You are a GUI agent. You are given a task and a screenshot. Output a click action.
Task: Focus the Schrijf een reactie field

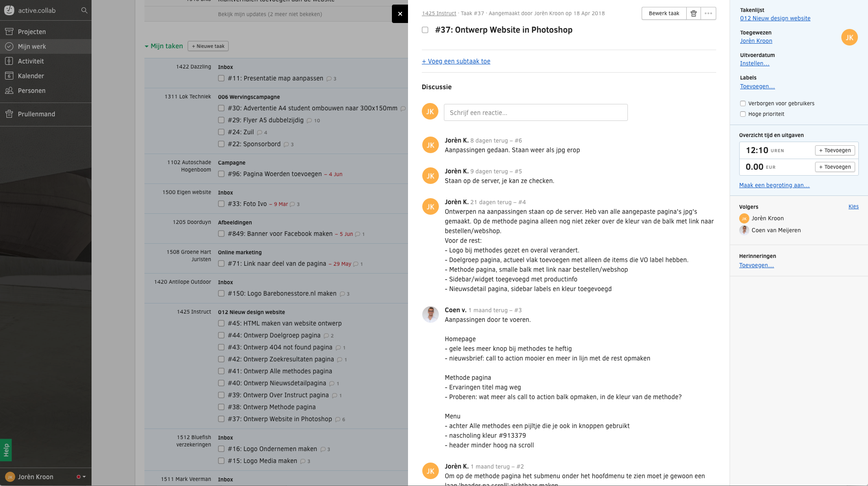pyautogui.click(x=535, y=113)
